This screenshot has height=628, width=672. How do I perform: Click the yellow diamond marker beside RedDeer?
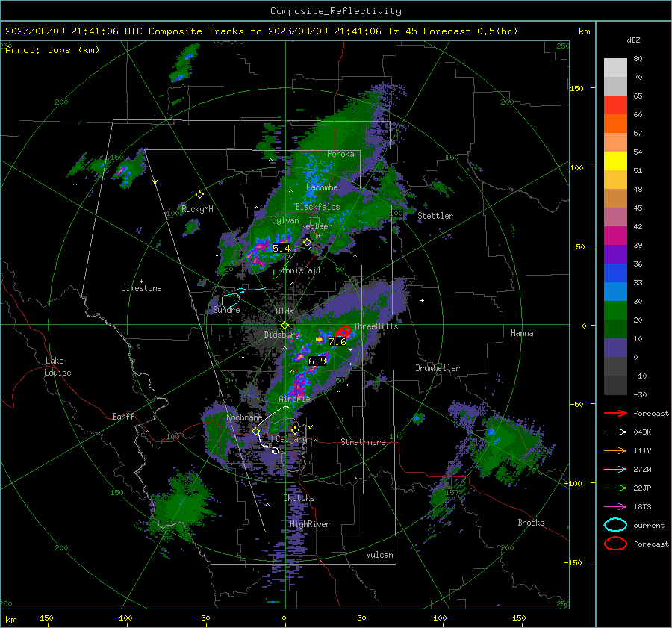click(x=307, y=243)
